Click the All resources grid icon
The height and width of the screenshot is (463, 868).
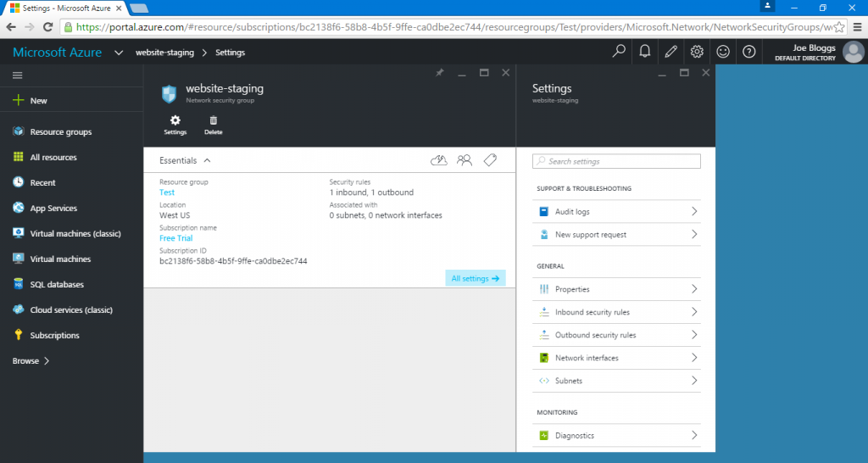pyautogui.click(x=19, y=157)
